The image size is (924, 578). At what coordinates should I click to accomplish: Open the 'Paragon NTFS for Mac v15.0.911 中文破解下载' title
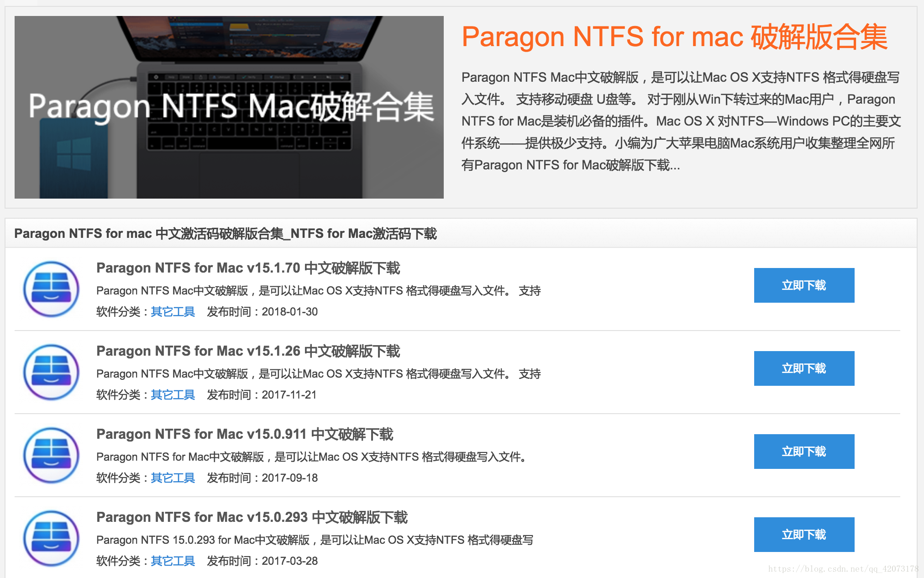[245, 434]
